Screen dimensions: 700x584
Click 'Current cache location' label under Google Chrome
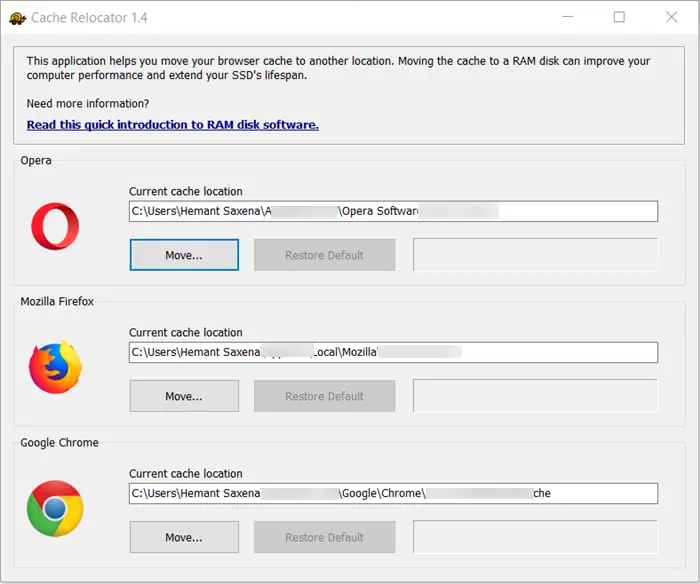point(186,474)
